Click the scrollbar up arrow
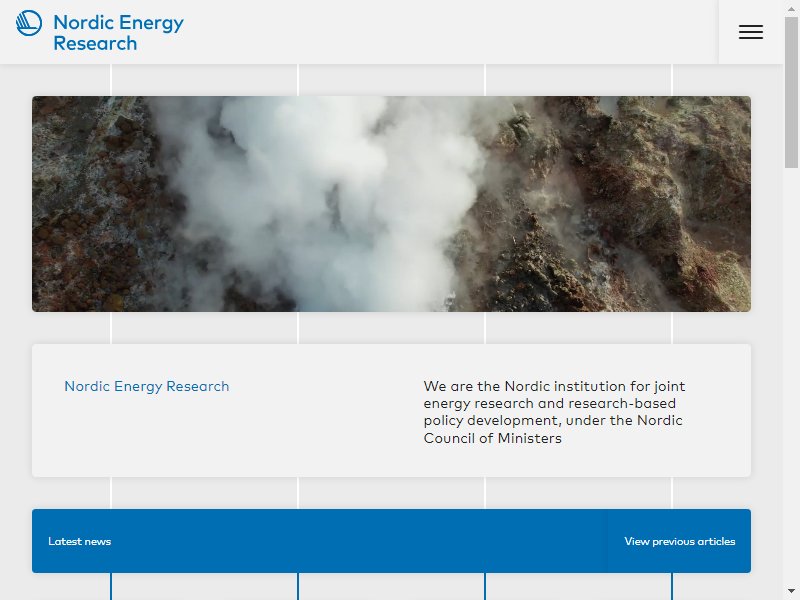The height and width of the screenshot is (600, 800). point(791,9)
